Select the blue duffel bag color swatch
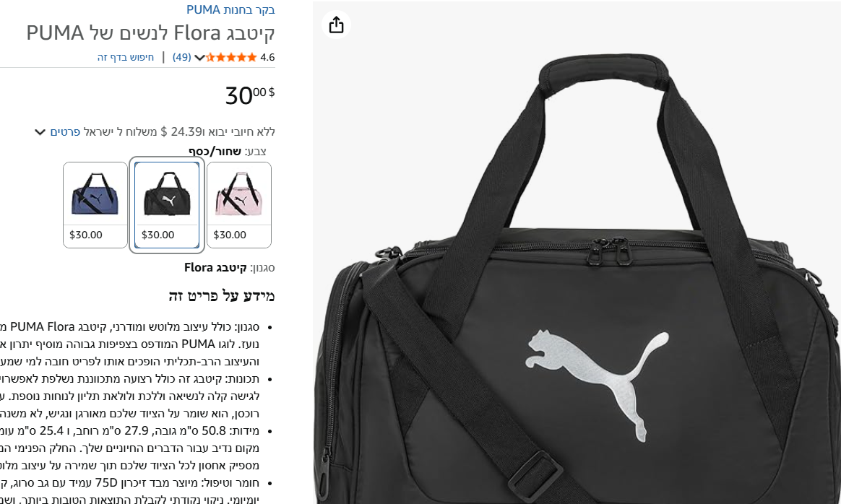 click(95, 205)
